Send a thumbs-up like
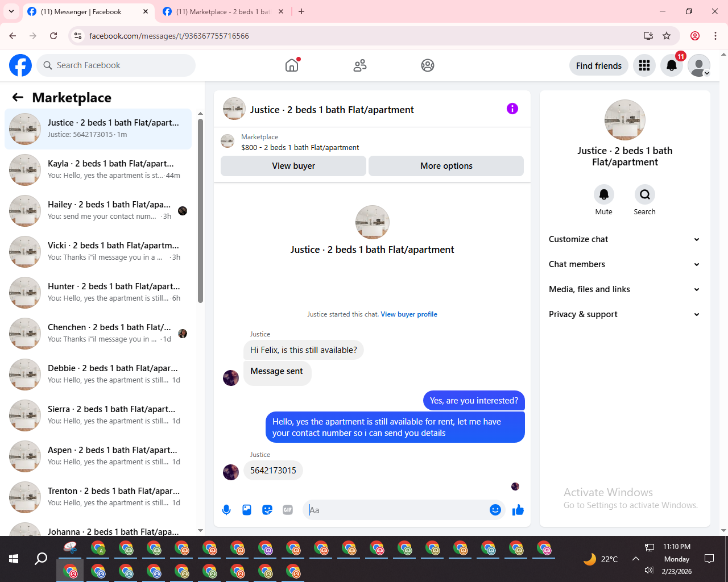Image resolution: width=728 pixels, height=582 pixels. tap(518, 510)
